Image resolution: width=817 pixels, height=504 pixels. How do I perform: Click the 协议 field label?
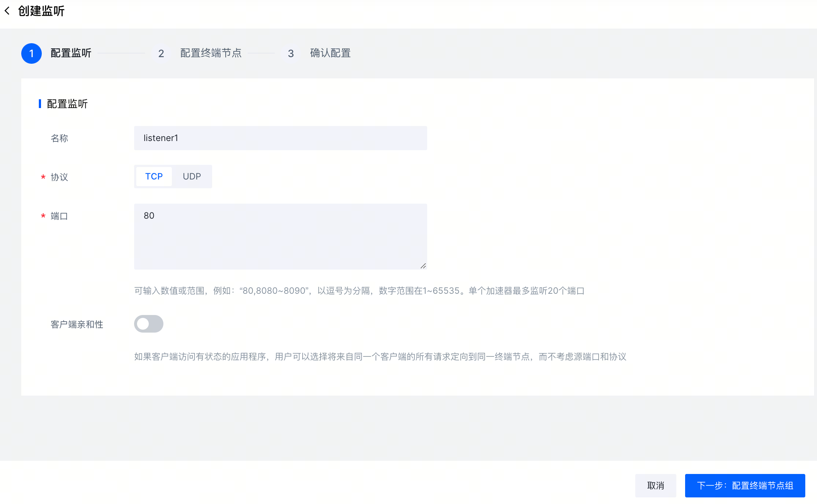point(59,177)
